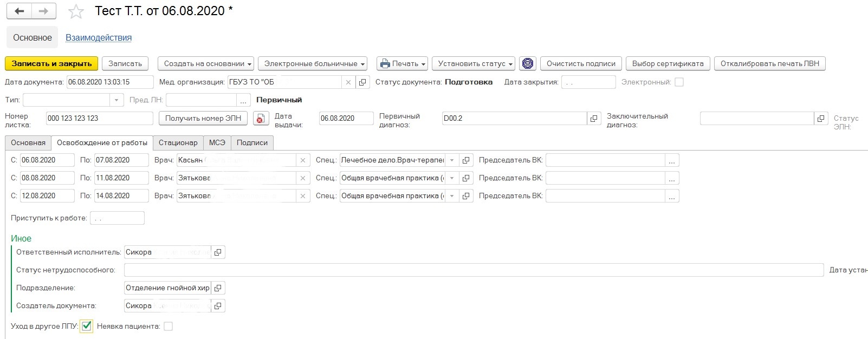This screenshot has height=339, width=868.
Task: Clear the Мед. организация field with X
Action: coord(348,82)
